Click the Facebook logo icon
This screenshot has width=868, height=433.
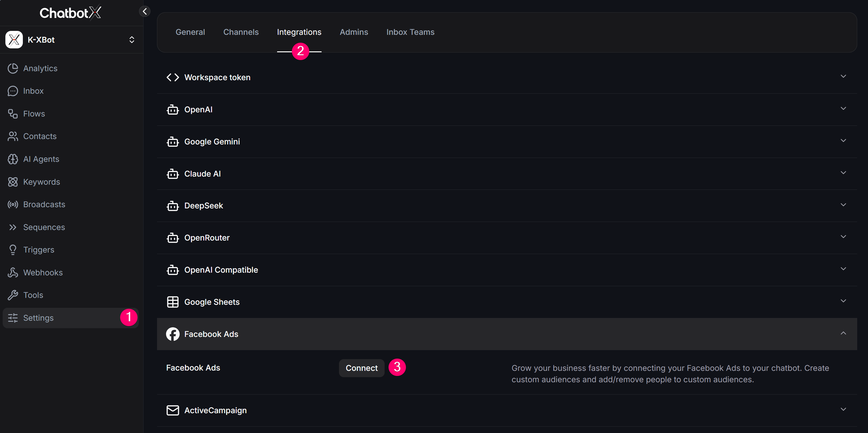pos(173,334)
